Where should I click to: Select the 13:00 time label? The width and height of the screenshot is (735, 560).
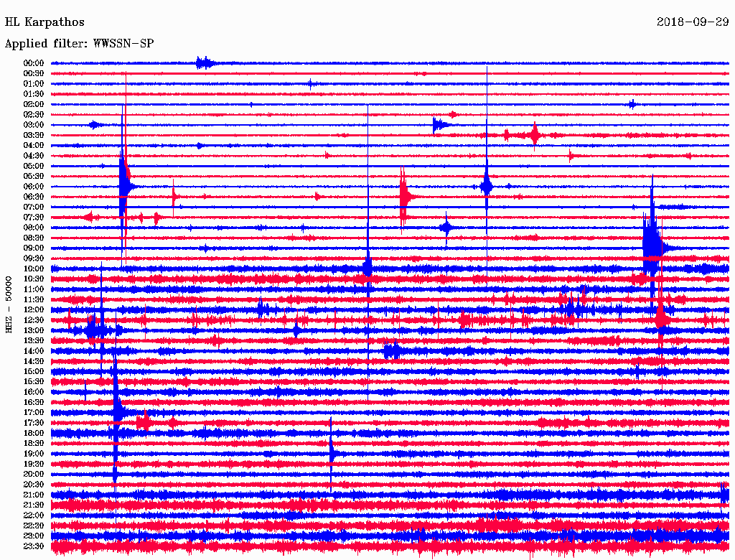tap(34, 330)
